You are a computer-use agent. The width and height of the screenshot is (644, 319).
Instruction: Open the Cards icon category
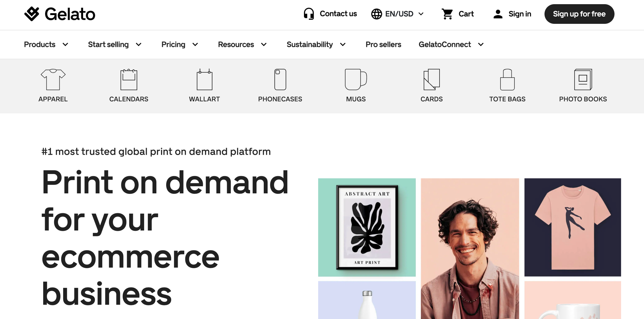431,79
